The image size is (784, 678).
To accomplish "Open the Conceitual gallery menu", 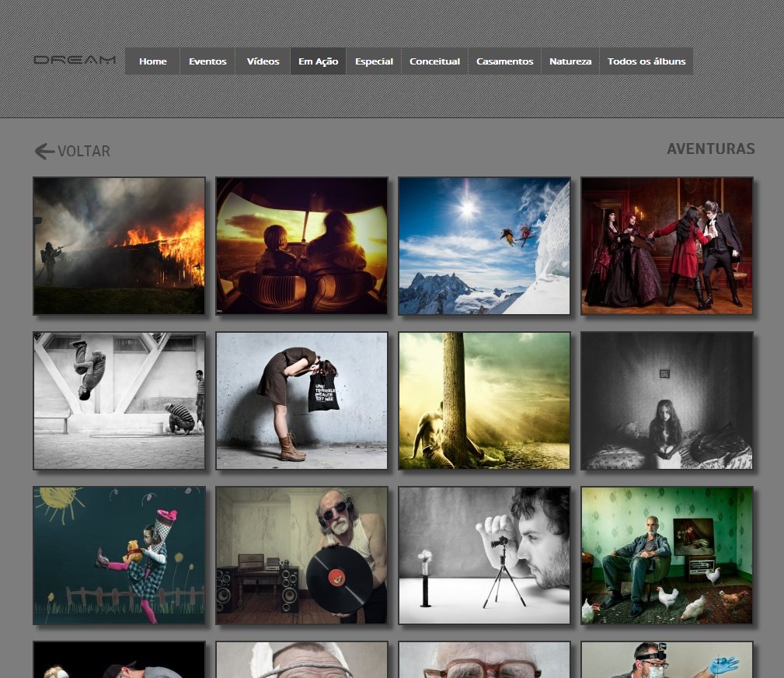I will click(434, 61).
